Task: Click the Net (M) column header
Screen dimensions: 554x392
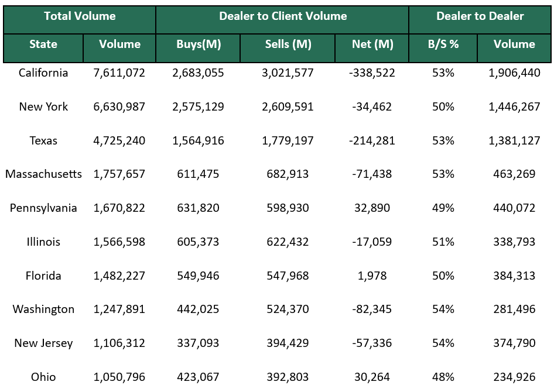Action: tap(371, 44)
